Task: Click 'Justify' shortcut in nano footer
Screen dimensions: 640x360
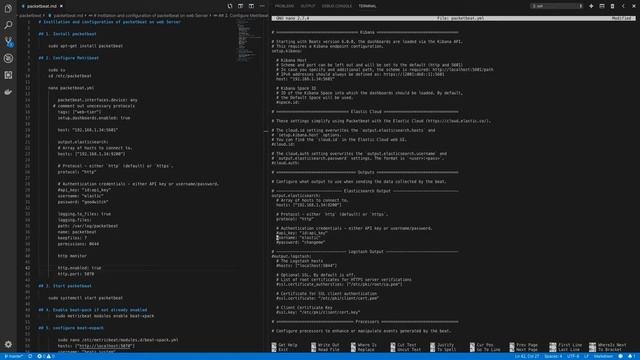Action: point(441,345)
